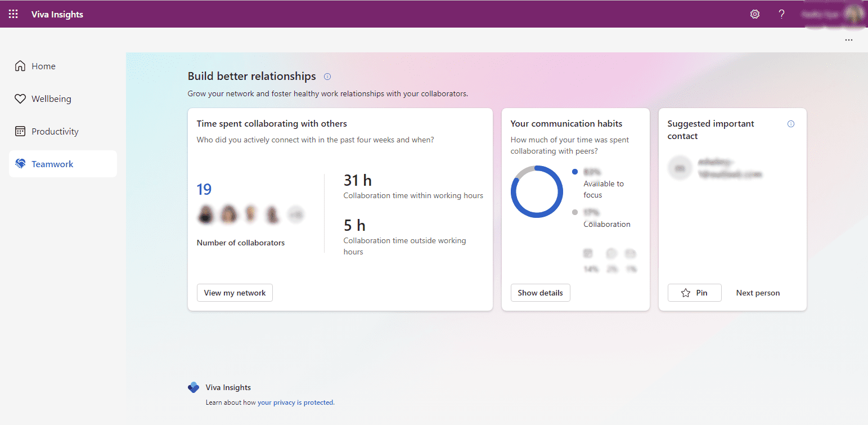Click the Home house icon
The image size is (868, 425).
pyautogui.click(x=20, y=66)
